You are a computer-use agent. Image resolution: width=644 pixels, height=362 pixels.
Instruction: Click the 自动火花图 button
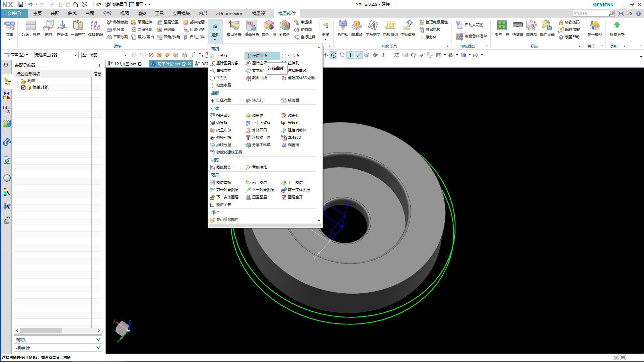coord(470,25)
